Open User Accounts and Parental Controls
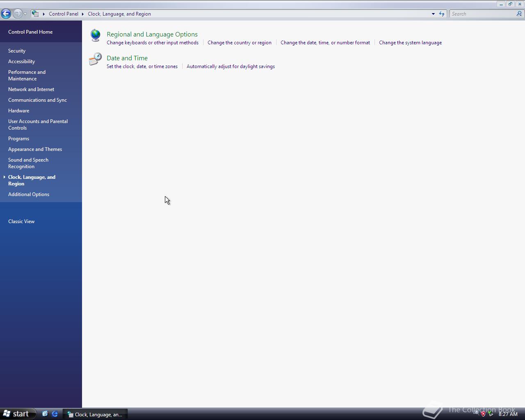Viewport: 525px width, 420px height. pos(38,125)
